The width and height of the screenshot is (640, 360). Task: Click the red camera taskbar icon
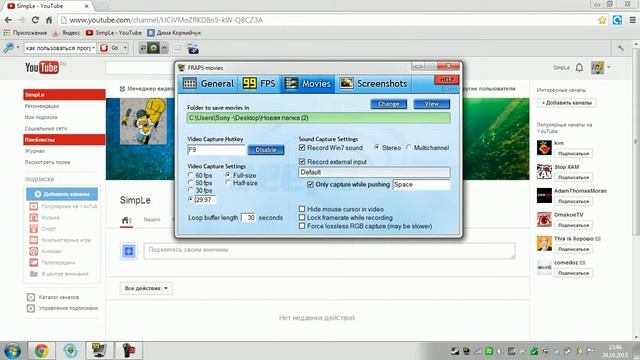[x=129, y=350]
